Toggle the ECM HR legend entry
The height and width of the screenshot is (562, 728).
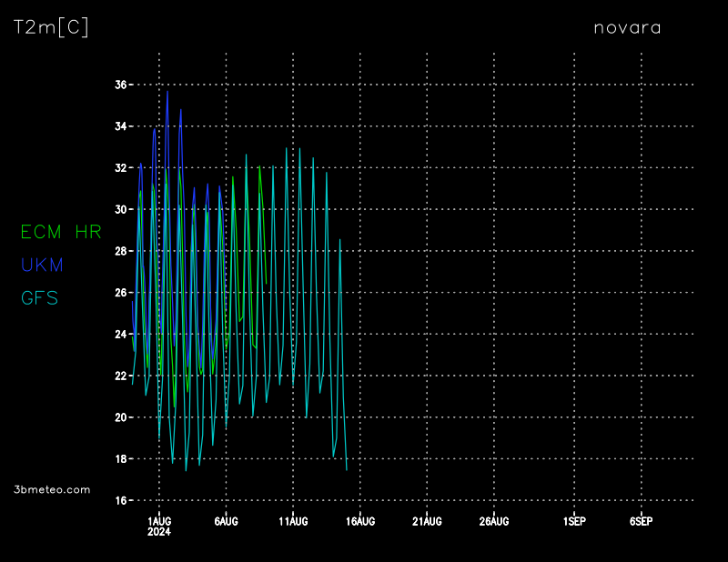click(61, 232)
